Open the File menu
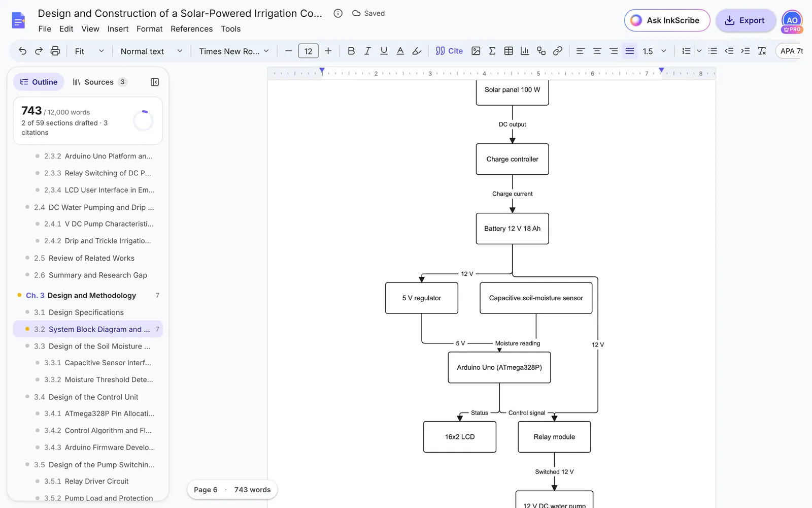Viewport: 812px width, 508px height. tap(45, 29)
